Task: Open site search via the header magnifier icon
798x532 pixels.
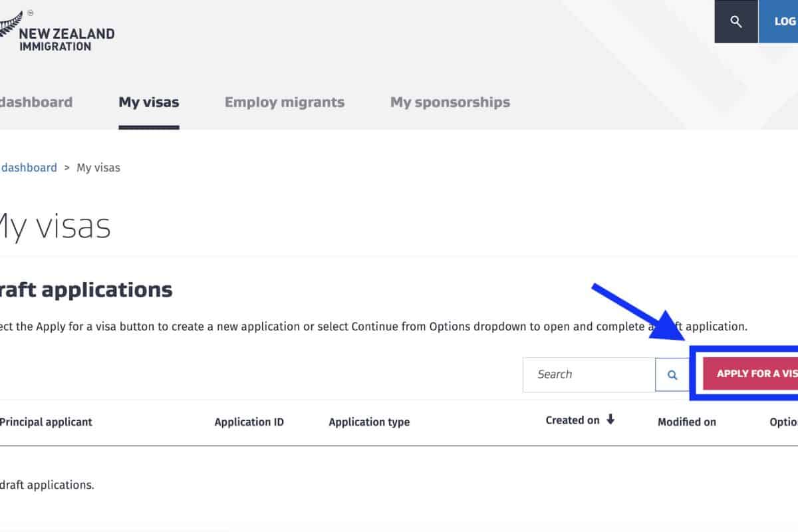Action: tap(735, 21)
